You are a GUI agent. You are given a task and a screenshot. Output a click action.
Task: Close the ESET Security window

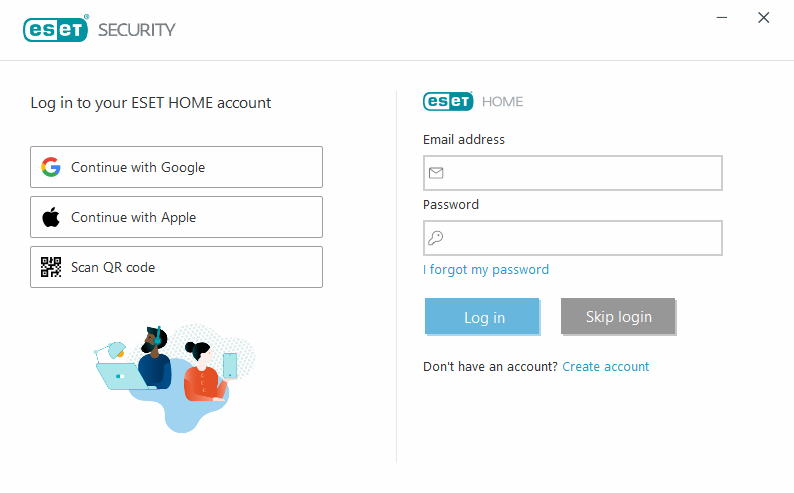pyautogui.click(x=764, y=17)
